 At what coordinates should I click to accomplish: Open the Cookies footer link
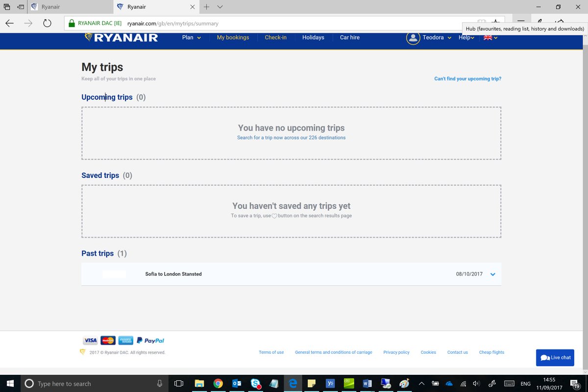click(428, 352)
